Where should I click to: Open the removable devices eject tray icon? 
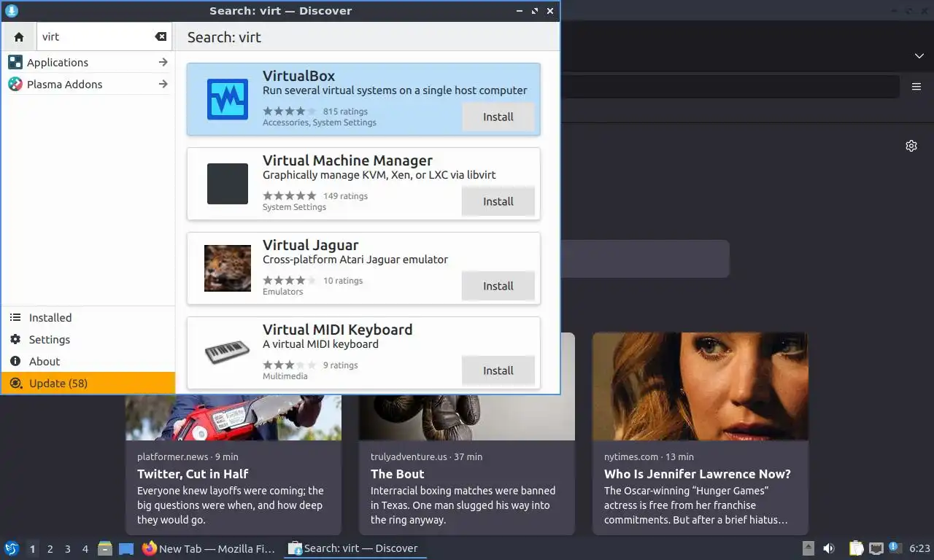tap(808, 548)
